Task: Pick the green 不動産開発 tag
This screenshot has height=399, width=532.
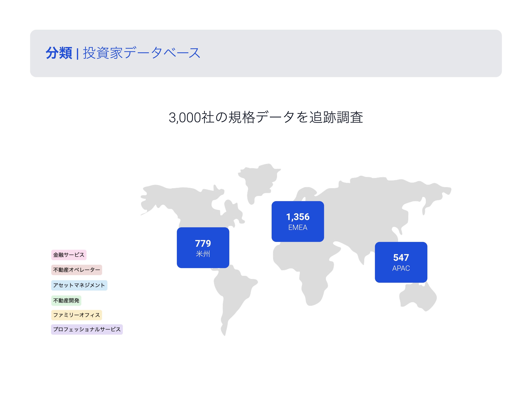Action: pyautogui.click(x=66, y=301)
